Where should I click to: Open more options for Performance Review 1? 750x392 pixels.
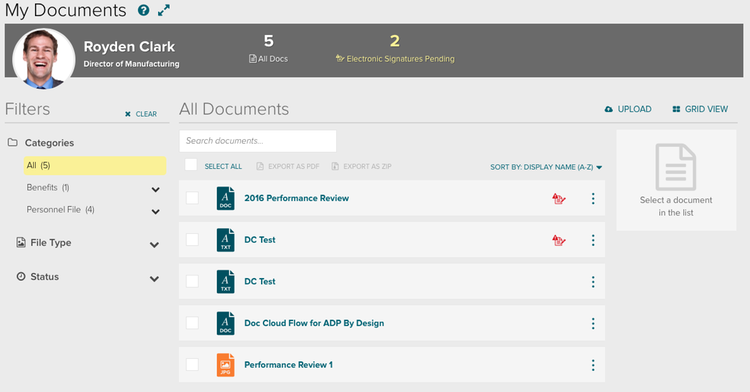593,365
